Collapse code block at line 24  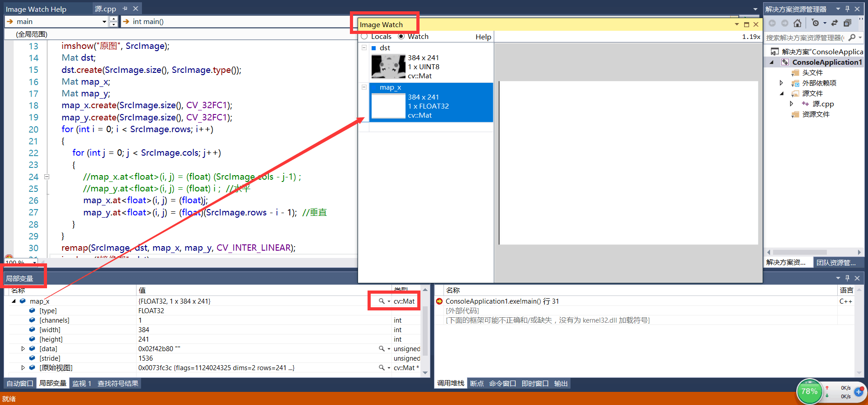(47, 177)
